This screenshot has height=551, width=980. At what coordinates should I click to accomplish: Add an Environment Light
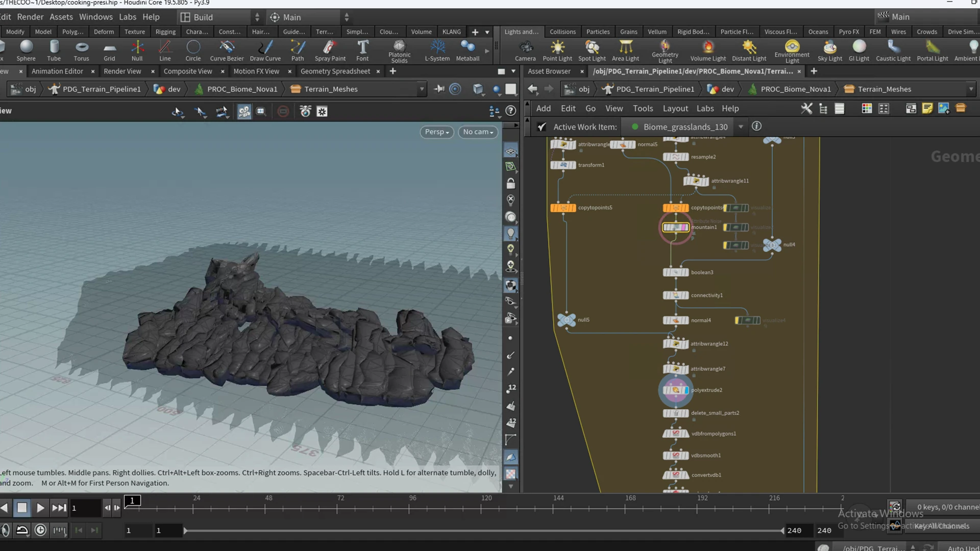pyautogui.click(x=792, y=52)
